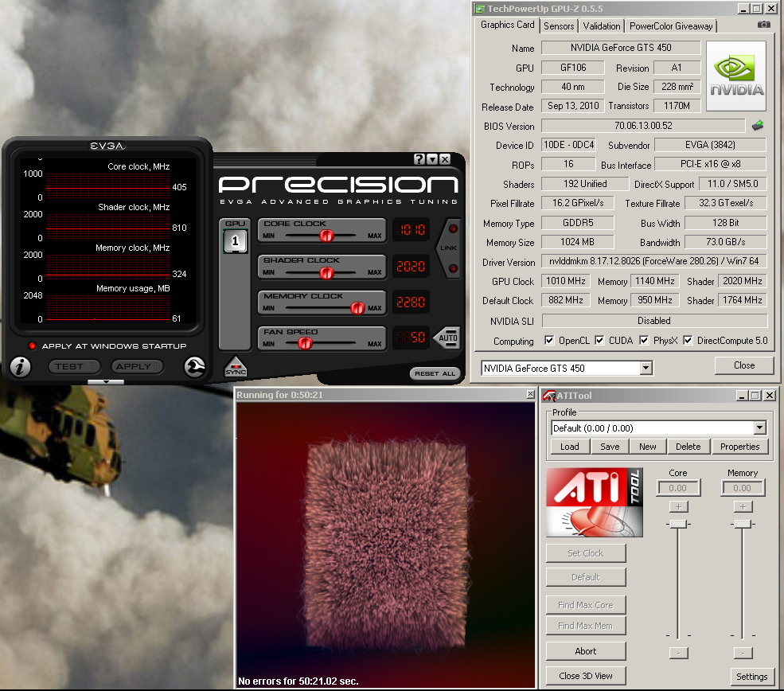The height and width of the screenshot is (691, 784).
Task: Toggle the DirectCompute 5.0 checkbox
Action: pyautogui.click(x=688, y=341)
